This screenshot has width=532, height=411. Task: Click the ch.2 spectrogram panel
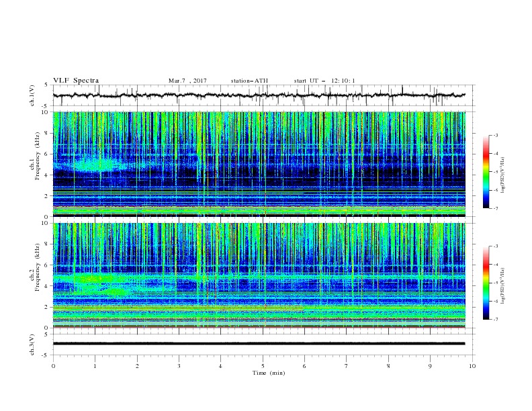(x=259, y=275)
